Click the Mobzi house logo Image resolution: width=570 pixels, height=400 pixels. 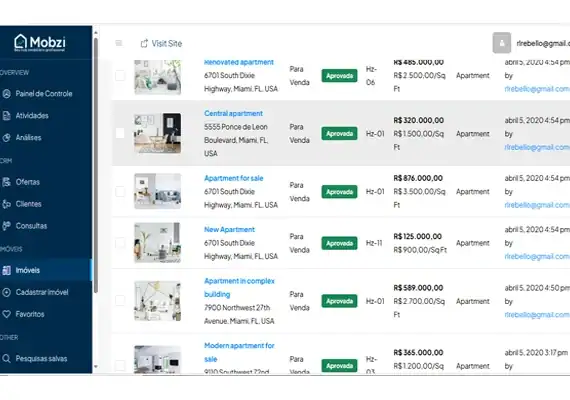pyautogui.click(x=21, y=42)
